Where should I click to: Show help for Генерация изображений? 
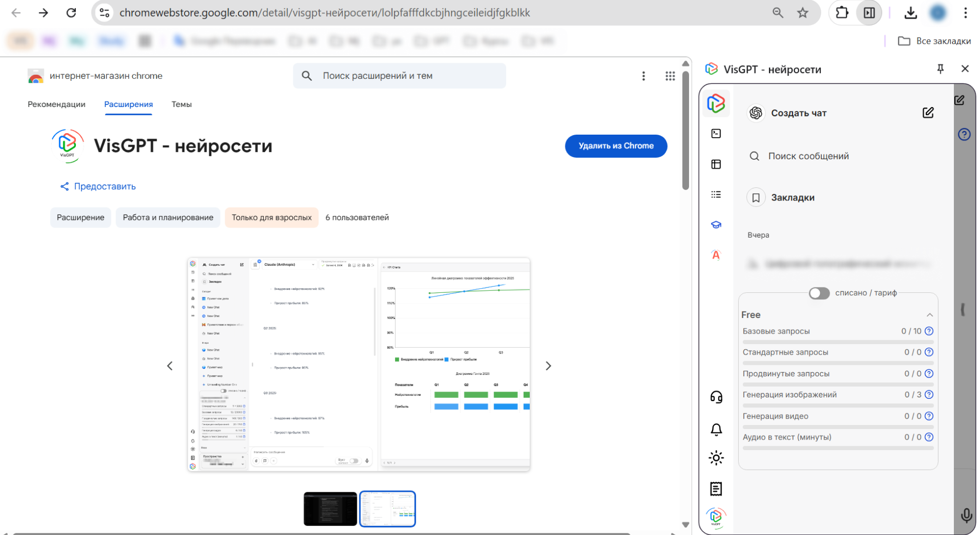click(929, 395)
